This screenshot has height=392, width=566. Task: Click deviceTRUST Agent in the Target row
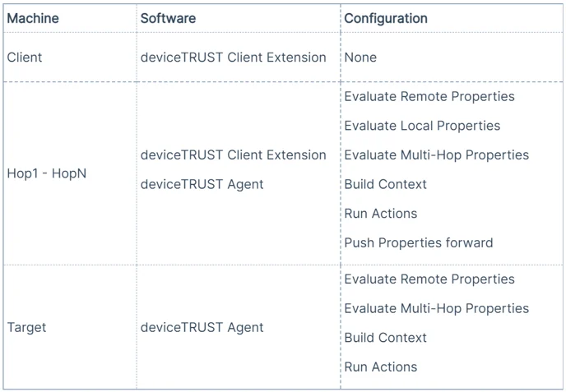pos(202,327)
